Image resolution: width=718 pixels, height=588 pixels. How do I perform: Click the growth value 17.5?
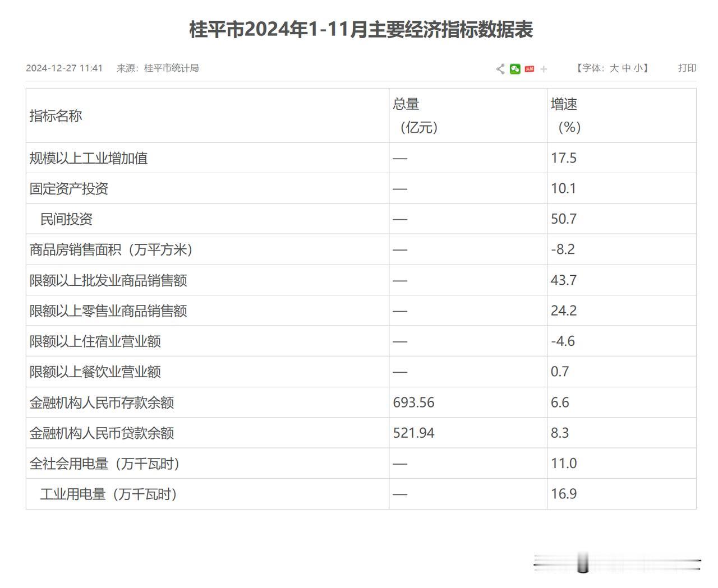pyautogui.click(x=564, y=158)
